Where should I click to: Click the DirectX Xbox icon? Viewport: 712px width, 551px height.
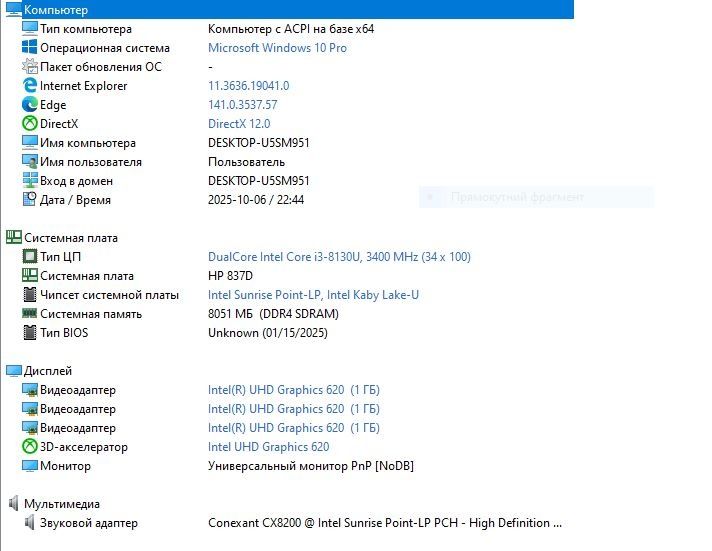coord(30,124)
